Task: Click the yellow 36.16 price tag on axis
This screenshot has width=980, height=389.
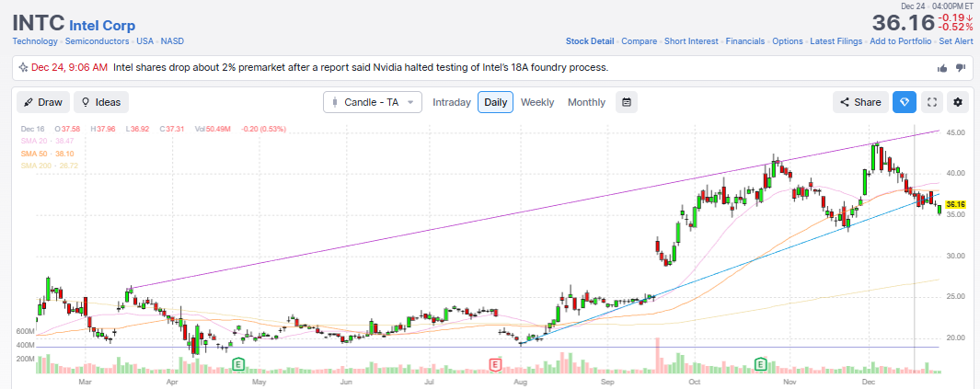Action: click(x=956, y=204)
